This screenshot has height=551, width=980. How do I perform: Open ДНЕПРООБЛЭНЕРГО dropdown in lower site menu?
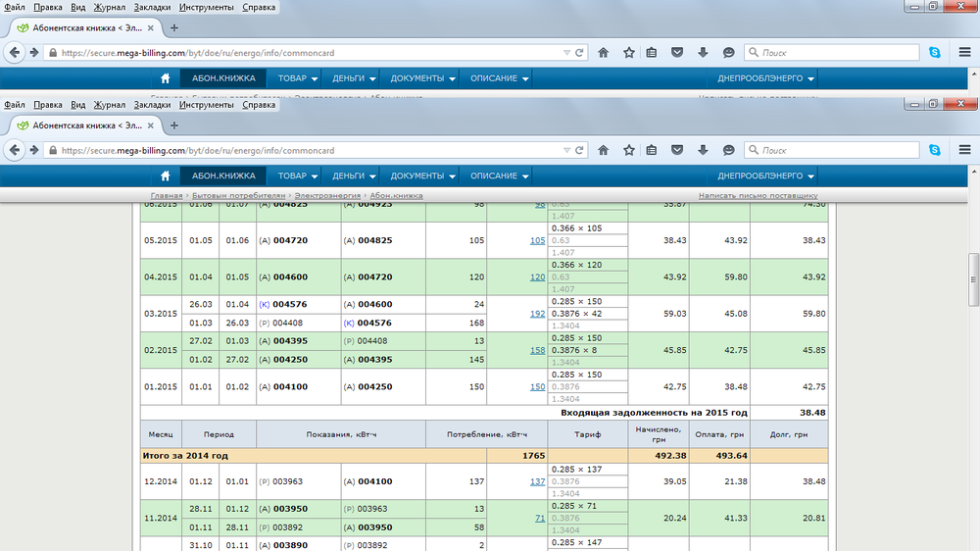[x=766, y=175]
